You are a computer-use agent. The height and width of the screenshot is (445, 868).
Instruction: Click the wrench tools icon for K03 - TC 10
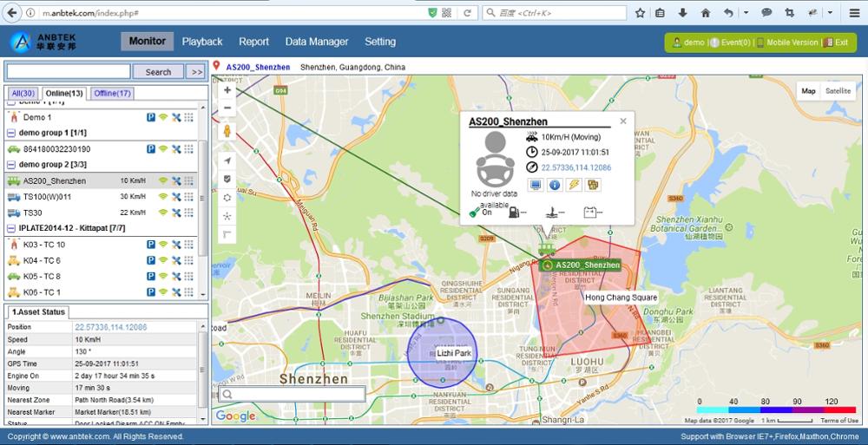(x=176, y=244)
